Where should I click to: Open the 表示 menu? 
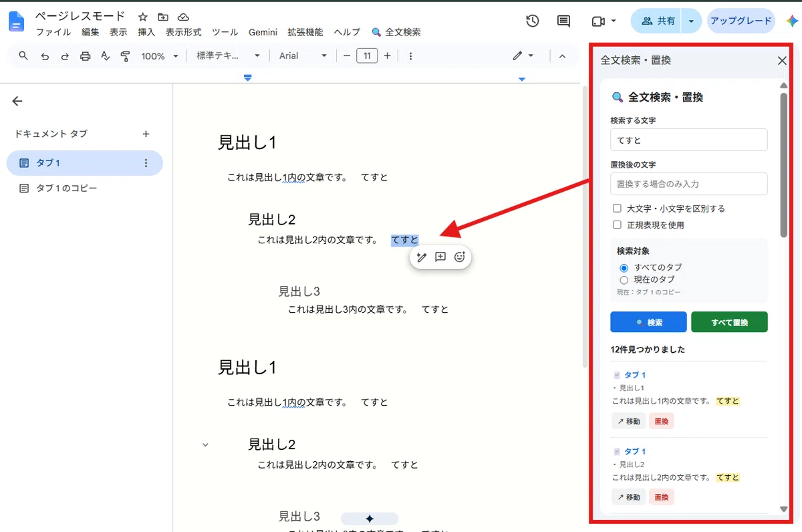(118, 32)
